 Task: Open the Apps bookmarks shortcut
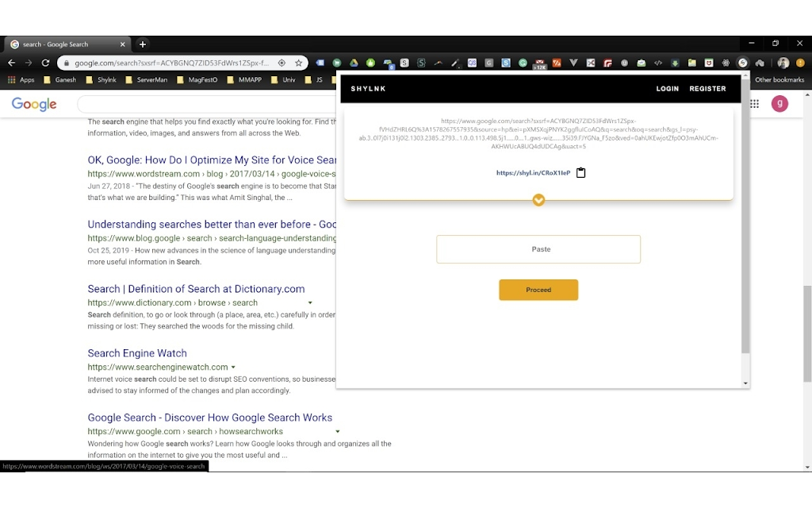tap(21, 80)
